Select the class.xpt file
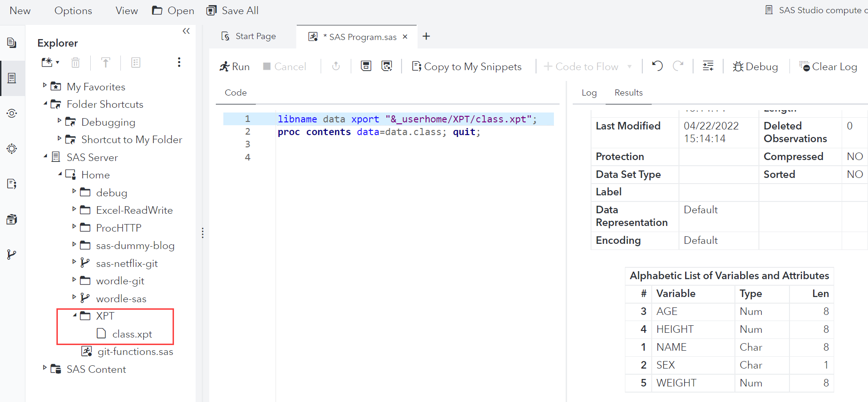Viewport: 868px width, 402px height. pos(132,334)
